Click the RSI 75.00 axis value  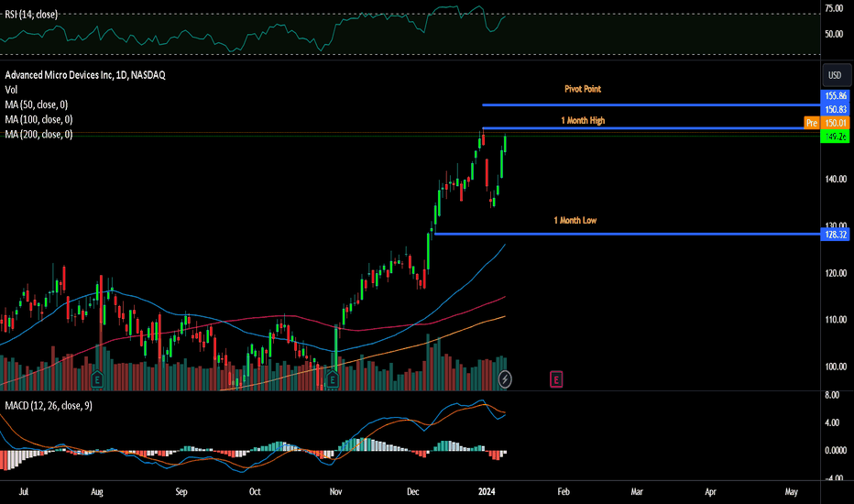click(834, 8)
